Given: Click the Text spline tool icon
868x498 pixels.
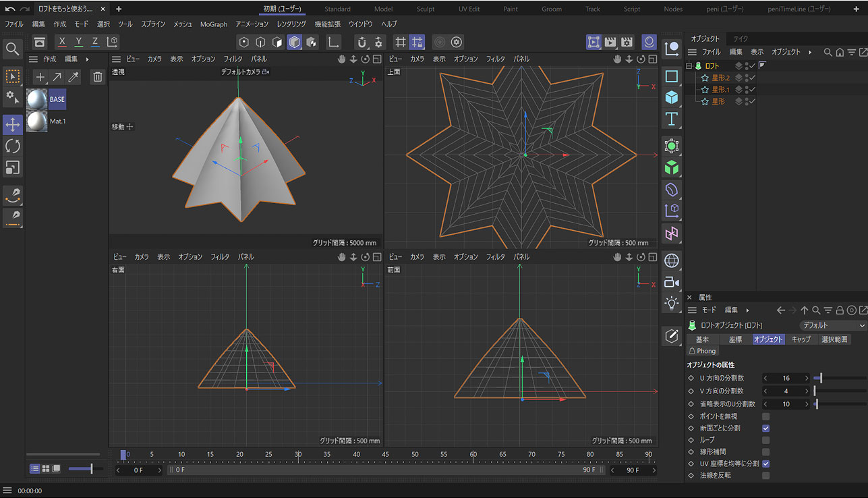Looking at the screenshot, I should [672, 119].
